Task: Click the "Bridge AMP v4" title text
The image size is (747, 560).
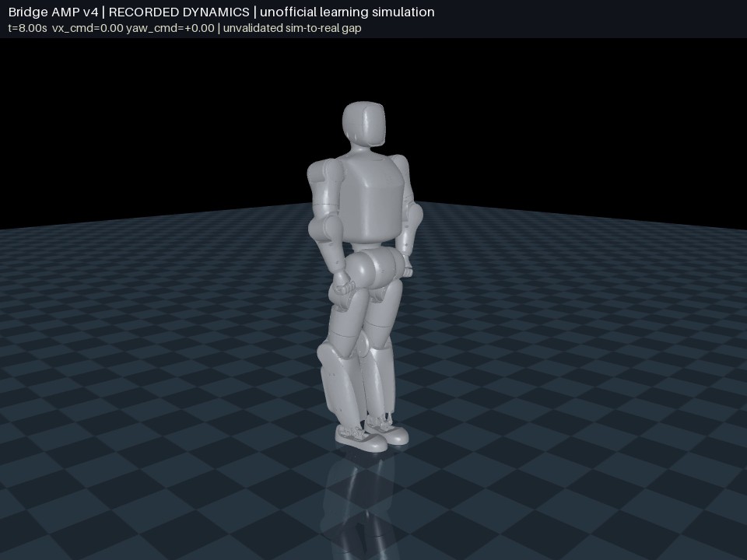Action: 54,12
